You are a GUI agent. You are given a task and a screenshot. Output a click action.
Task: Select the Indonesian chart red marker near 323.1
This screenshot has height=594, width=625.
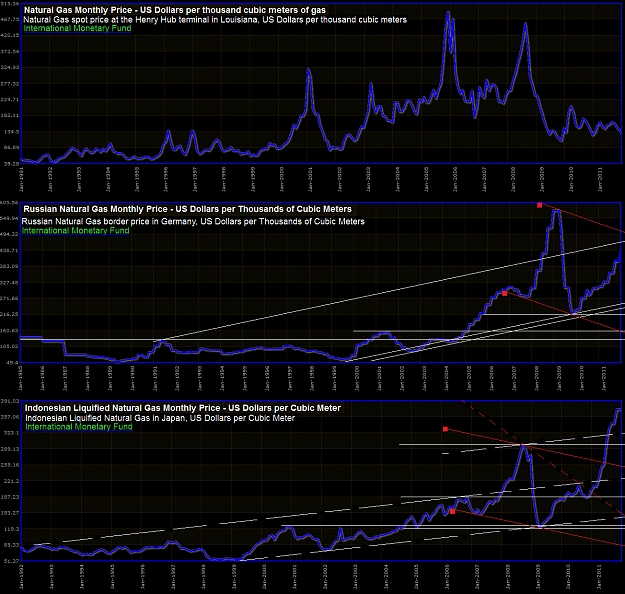[446, 429]
